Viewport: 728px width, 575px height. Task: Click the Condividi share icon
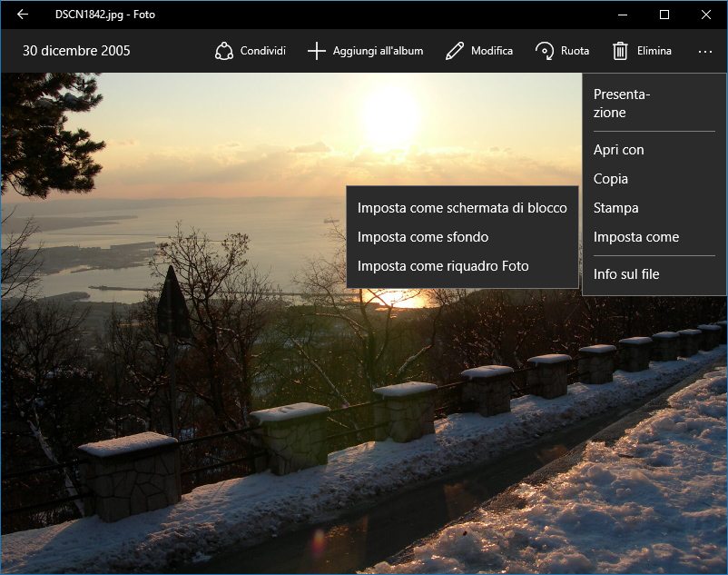224,51
